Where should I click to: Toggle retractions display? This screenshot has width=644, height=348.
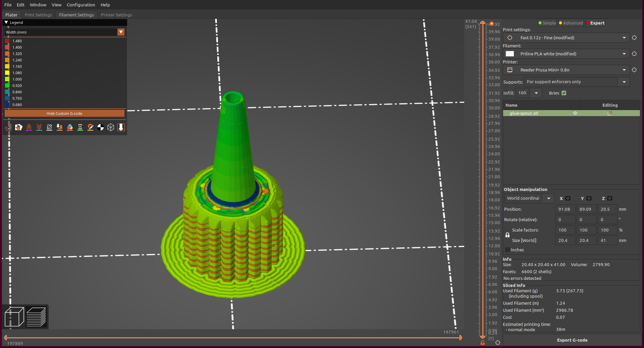click(29, 127)
